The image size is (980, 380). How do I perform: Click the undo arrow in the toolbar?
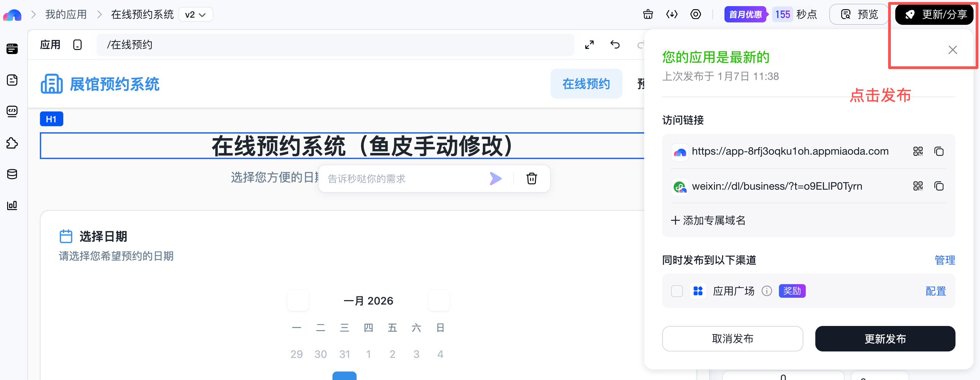click(x=615, y=45)
